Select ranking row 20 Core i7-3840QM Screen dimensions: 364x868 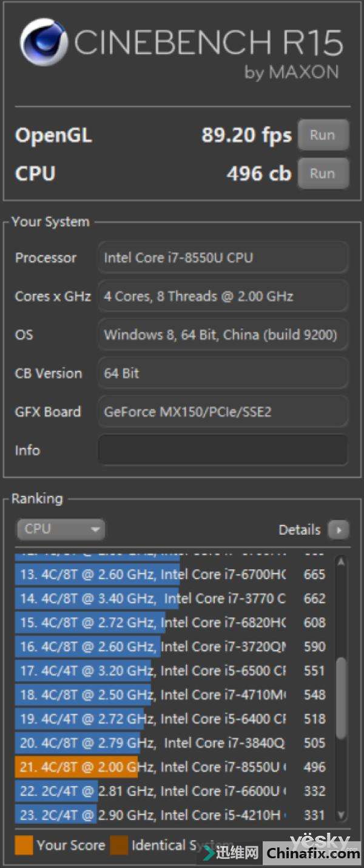click(174, 743)
